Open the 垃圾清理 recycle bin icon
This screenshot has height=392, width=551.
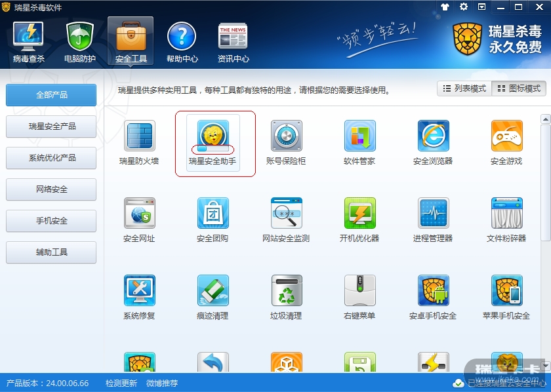[x=287, y=290]
